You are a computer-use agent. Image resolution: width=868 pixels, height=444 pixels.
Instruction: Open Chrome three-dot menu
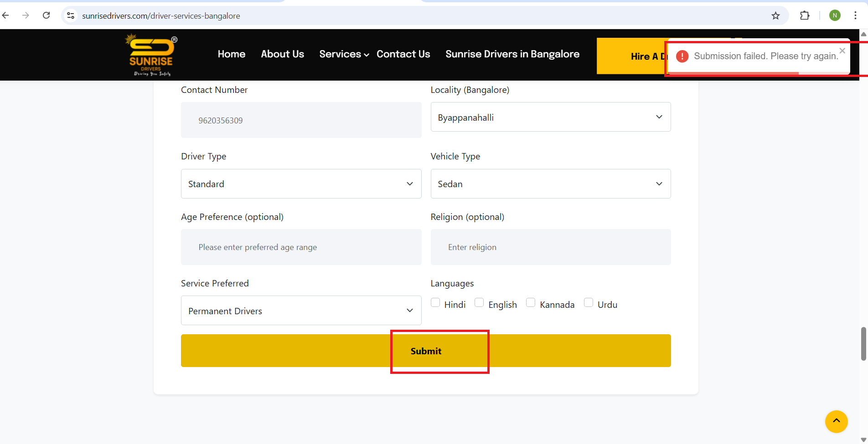[855, 15]
